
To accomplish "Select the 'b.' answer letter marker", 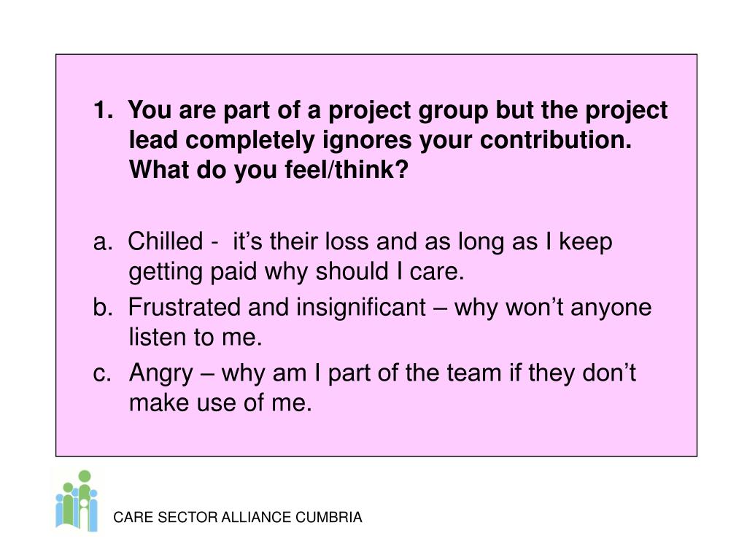I will (x=103, y=307).
